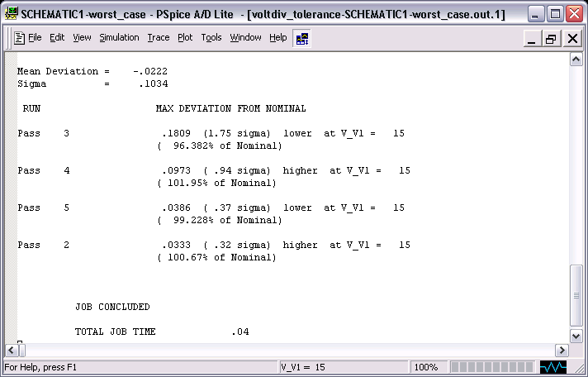Click the .0333 deviation value
The width and height of the screenshot is (588, 377).
176,245
